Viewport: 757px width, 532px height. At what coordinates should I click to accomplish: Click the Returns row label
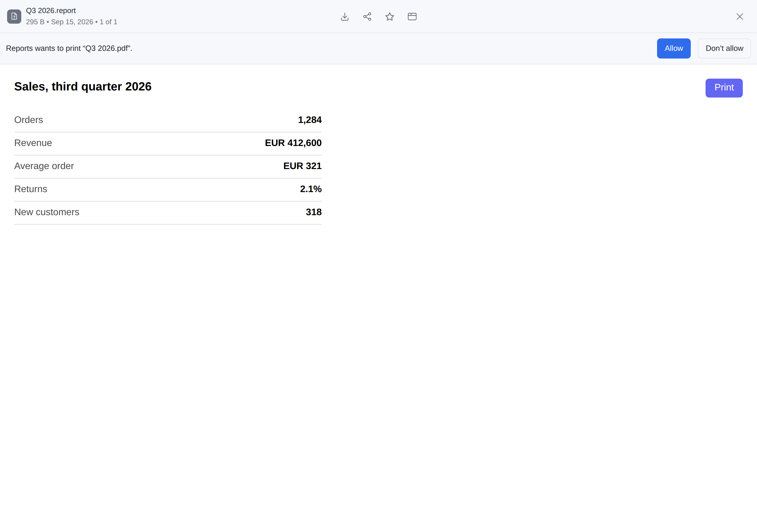point(31,189)
